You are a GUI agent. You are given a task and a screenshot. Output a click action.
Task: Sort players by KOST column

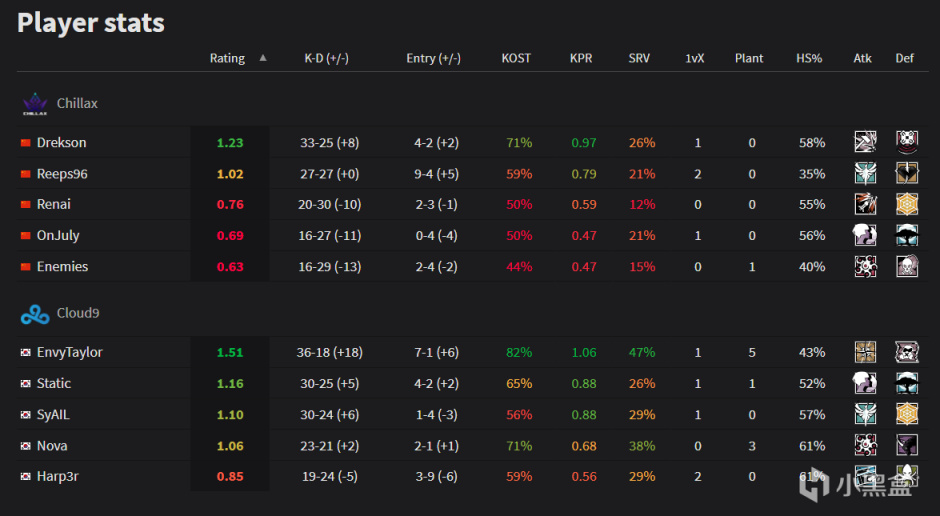518,58
